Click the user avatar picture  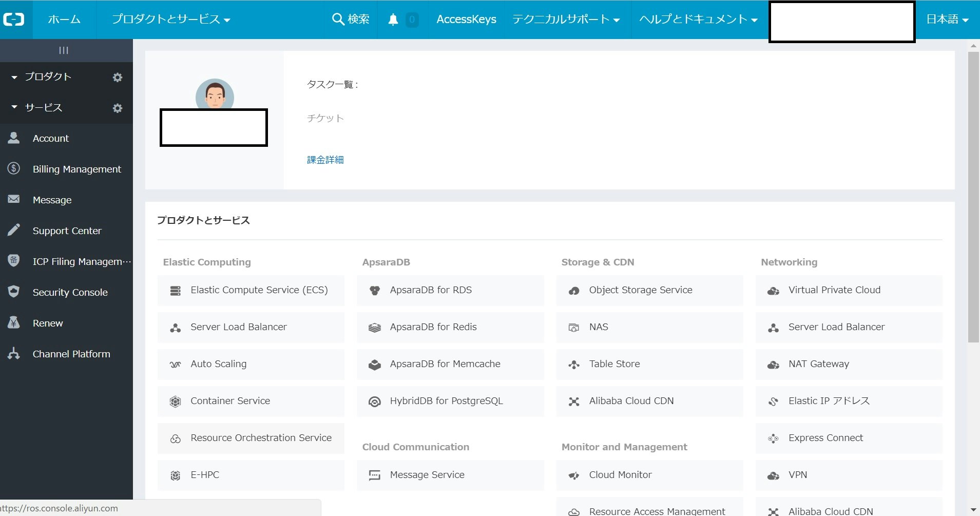click(215, 94)
